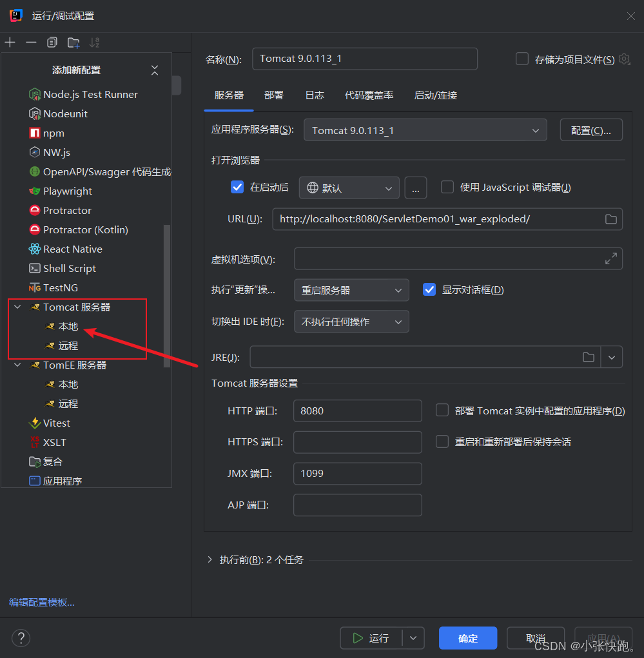Open the 编辑配置模板... link
This screenshot has height=658, width=644.
42,603
